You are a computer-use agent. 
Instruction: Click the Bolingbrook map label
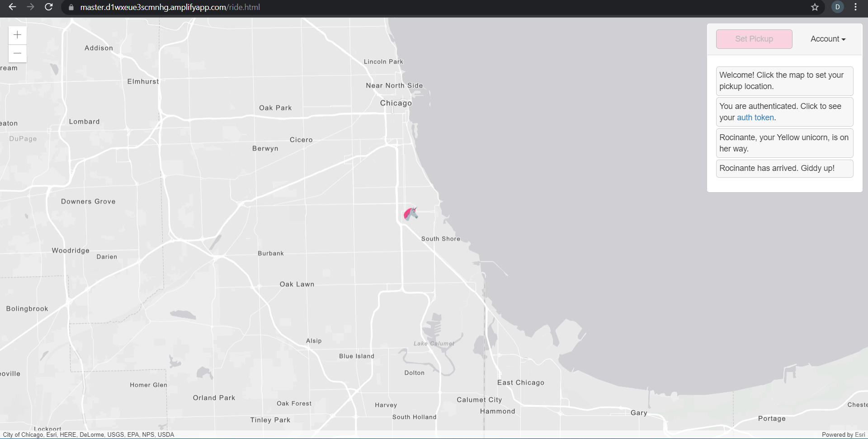tap(27, 309)
